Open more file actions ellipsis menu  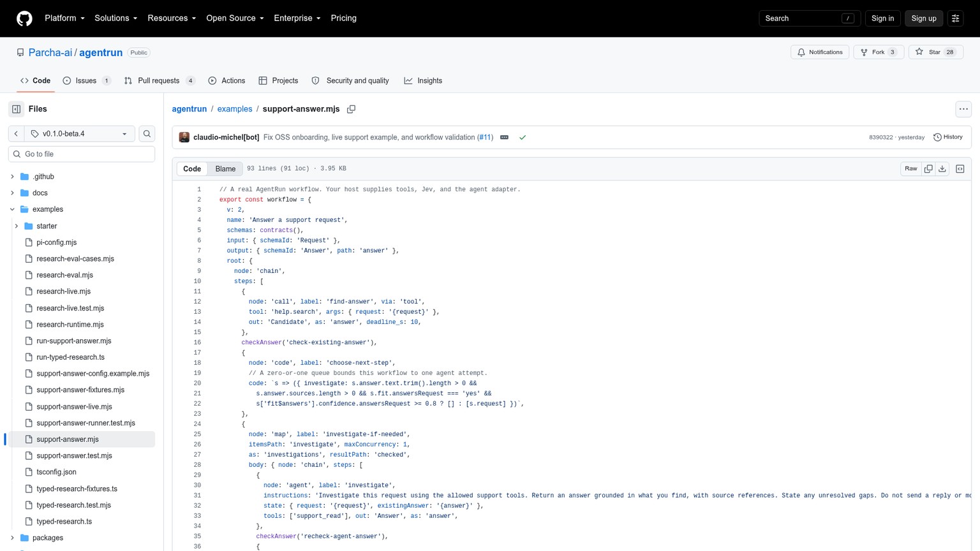tap(963, 109)
